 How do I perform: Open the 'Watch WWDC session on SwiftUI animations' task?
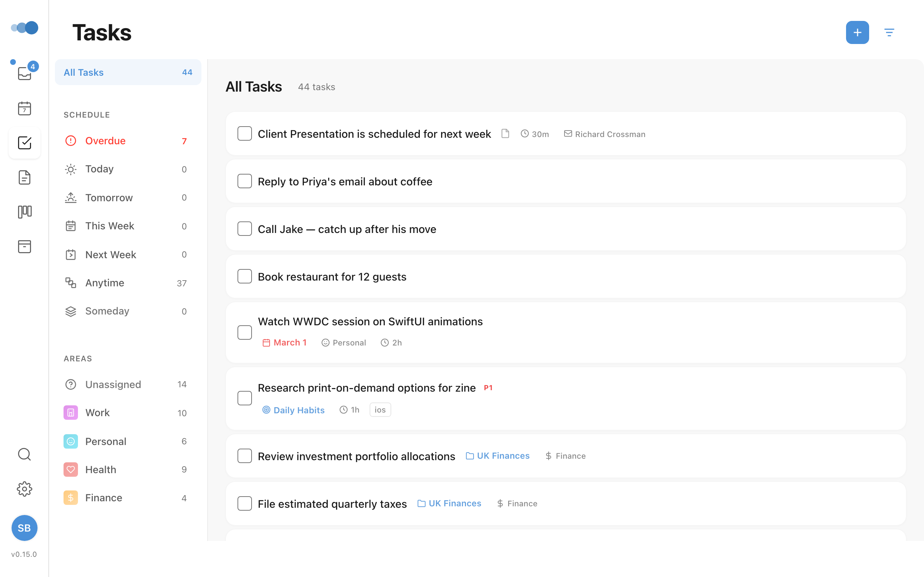coord(370,321)
